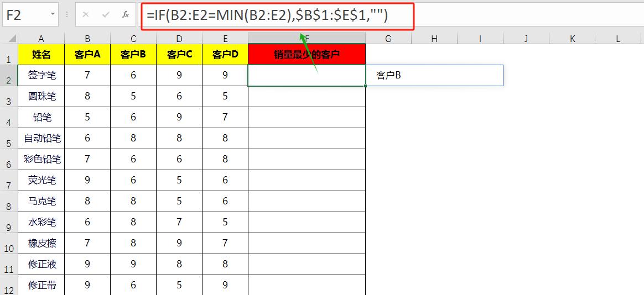Select row 9 header
This screenshot has width=644, height=295.
coord(9,223)
